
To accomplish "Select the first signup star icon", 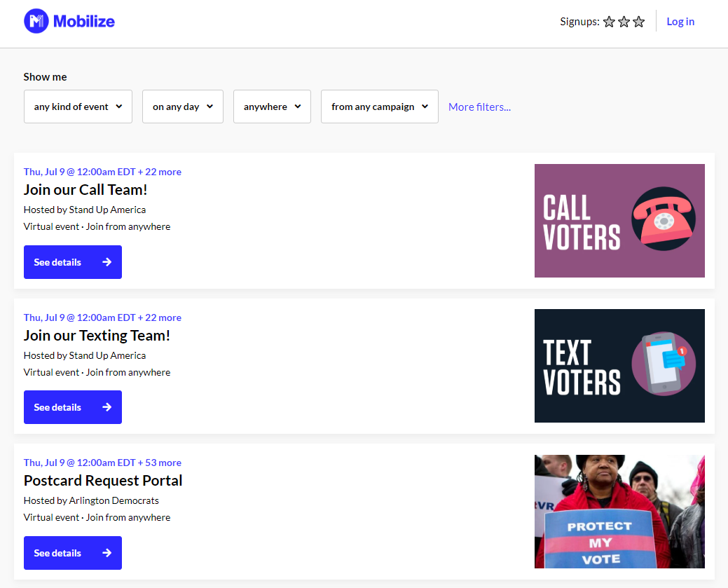I will point(609,22).
